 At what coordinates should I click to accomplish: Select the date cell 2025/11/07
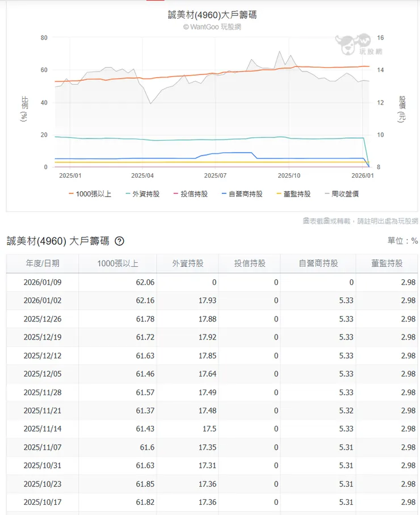pyautogui.click(x=43, y=447)
